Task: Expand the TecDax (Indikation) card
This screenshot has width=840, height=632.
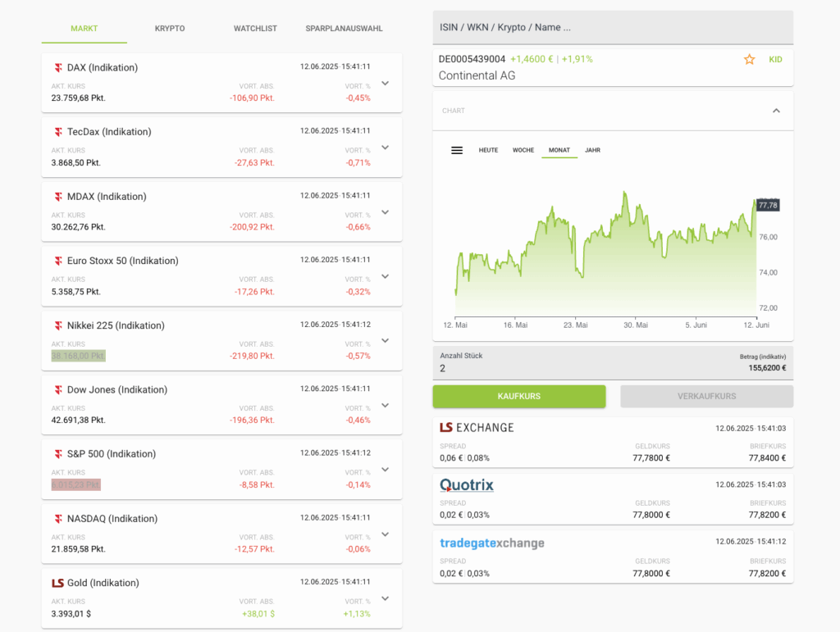Action: (386, 148)
